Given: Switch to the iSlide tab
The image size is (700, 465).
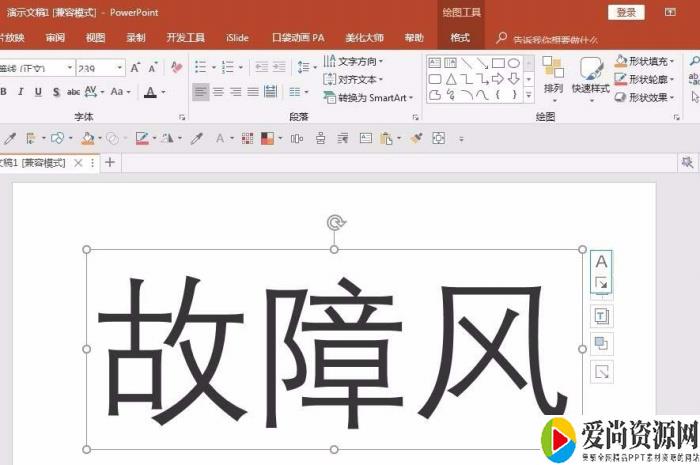Looking at the screenshot, I should click(237, 37).
